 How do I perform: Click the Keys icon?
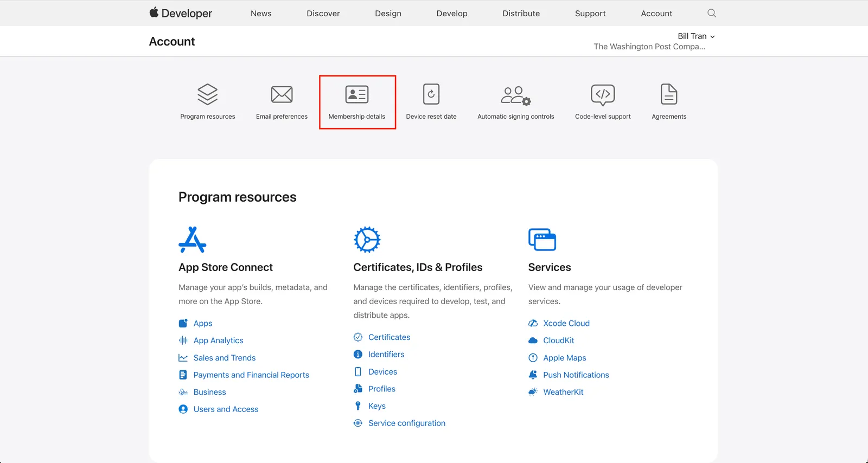click(x=358, y=406)
